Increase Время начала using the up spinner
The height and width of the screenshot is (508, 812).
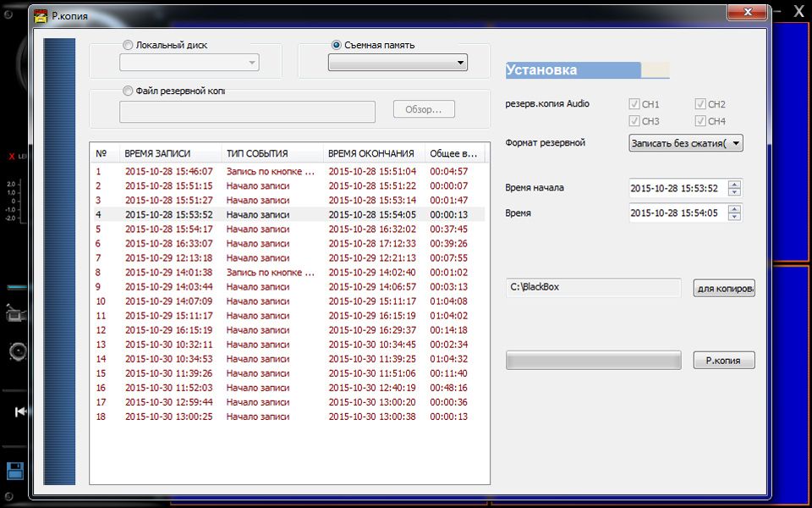pos(734,184)
